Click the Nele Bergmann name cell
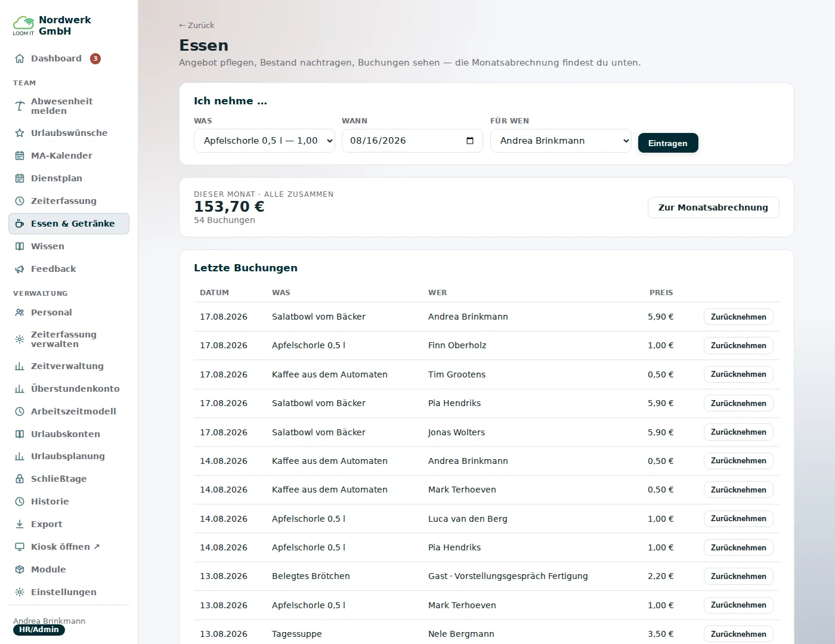This screenshot has height=644, width=835. pyautogui.click(x=461, y=634)
